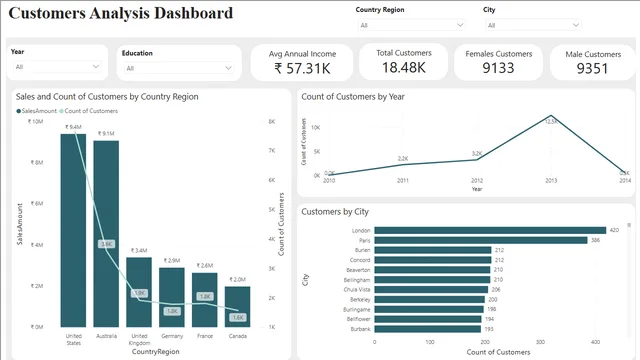Select the United Kingdom sales bar
Screen dimensions: 640x360
coord(139,292)
